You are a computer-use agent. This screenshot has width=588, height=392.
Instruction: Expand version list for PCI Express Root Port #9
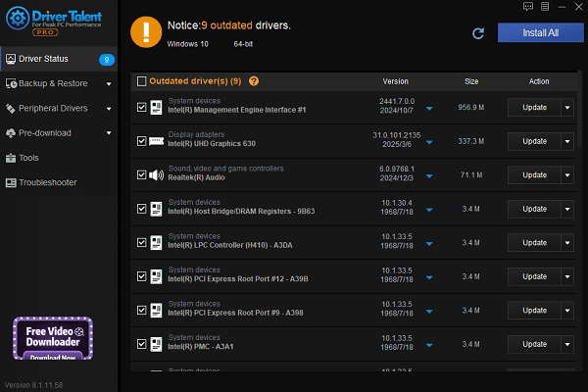(429, 311)
